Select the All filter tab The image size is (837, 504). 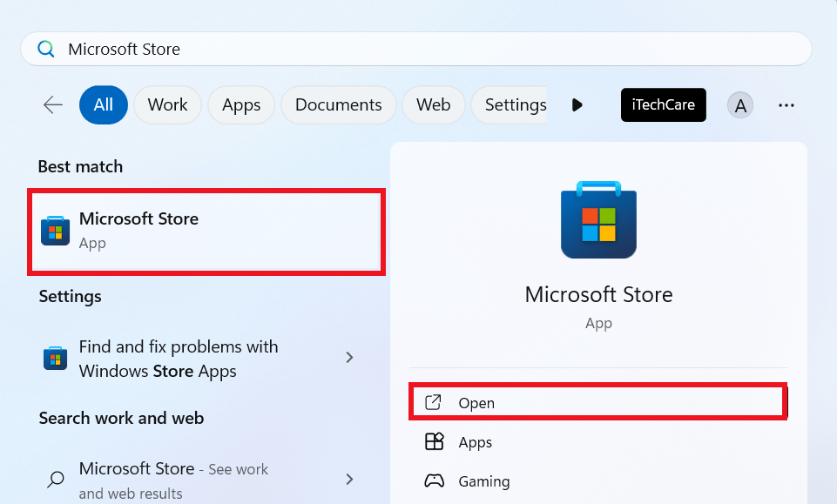pyautogui.click(x=104, y=105)
